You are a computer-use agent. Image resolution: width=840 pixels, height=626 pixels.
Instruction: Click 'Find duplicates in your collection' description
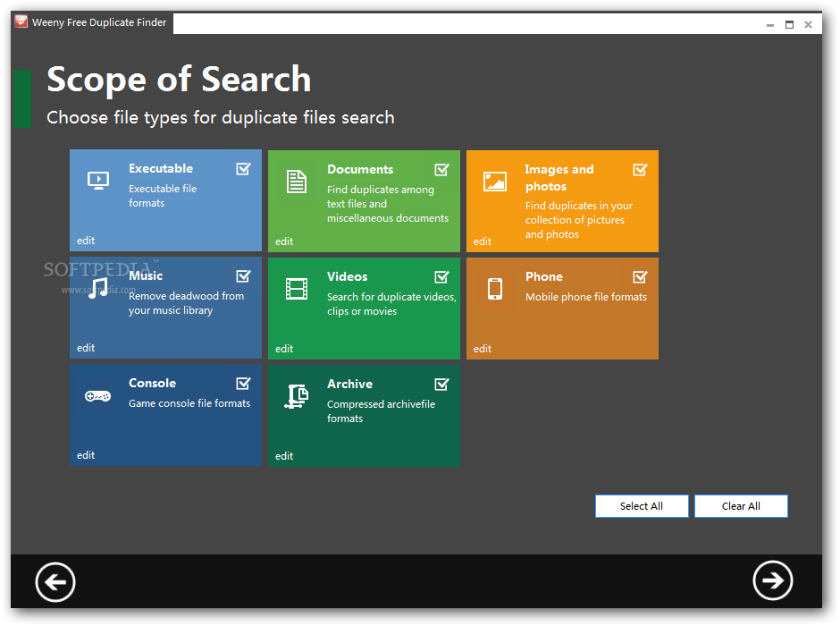tap(578, 220)
